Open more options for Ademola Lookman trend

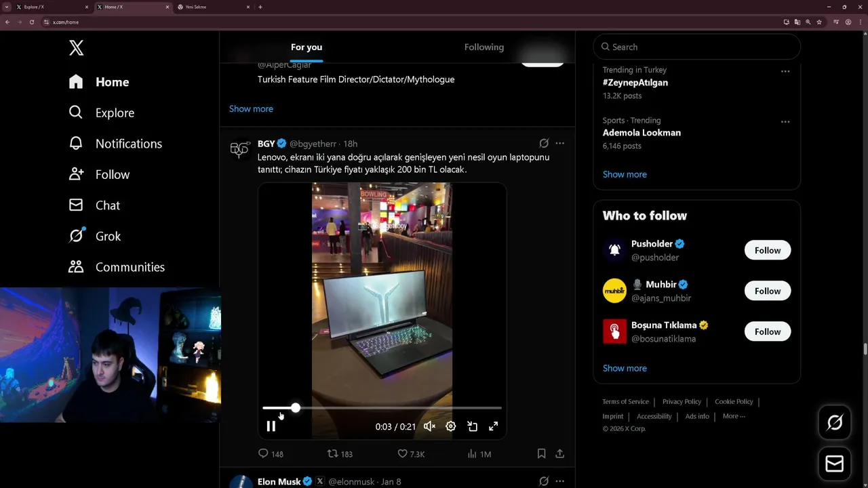785,121
